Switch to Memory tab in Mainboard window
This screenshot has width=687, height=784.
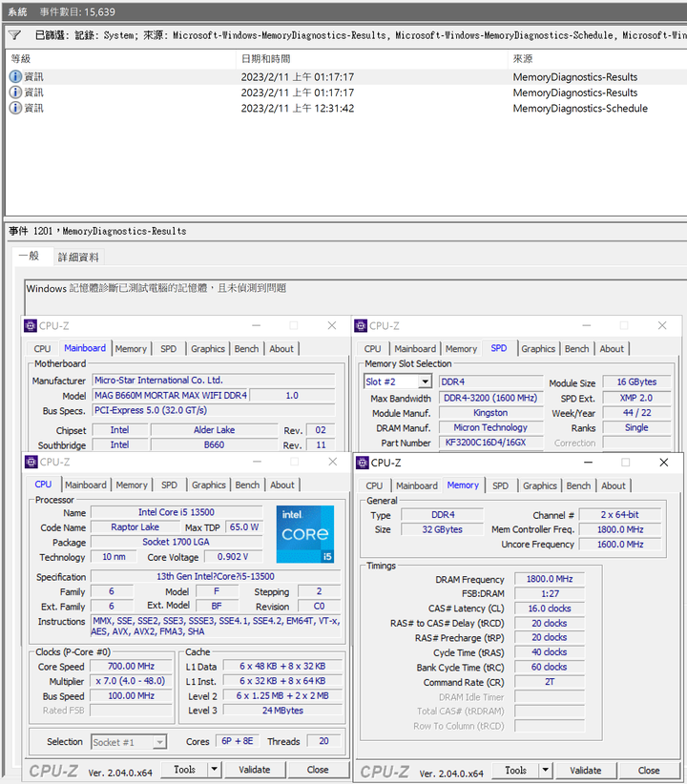point(131,348)
